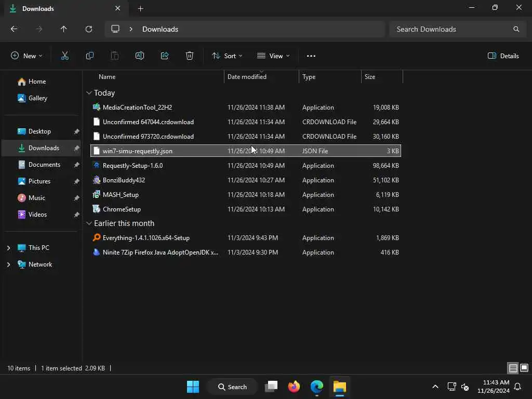Click the BonziBuddy432 file icon
This screenshot has height=399, width=532.
(x=96, y=180)
